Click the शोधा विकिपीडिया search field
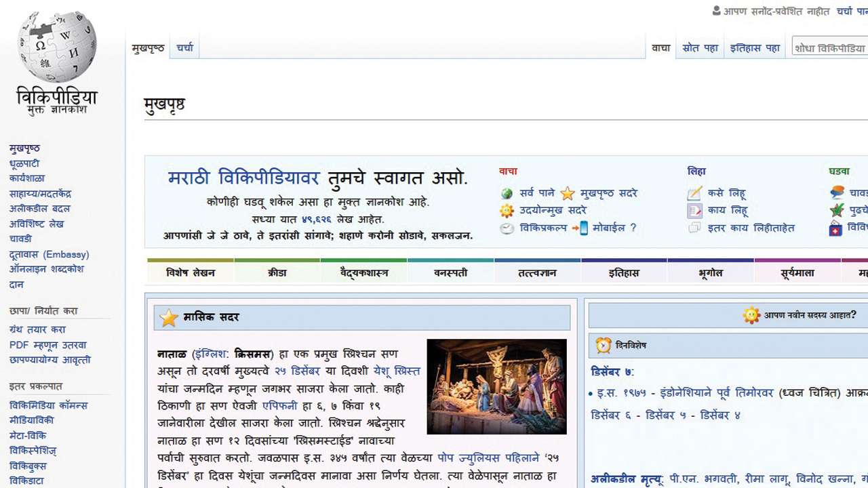Screen dimensions: 868x488 pyautogui.click(x=830, y=48)
